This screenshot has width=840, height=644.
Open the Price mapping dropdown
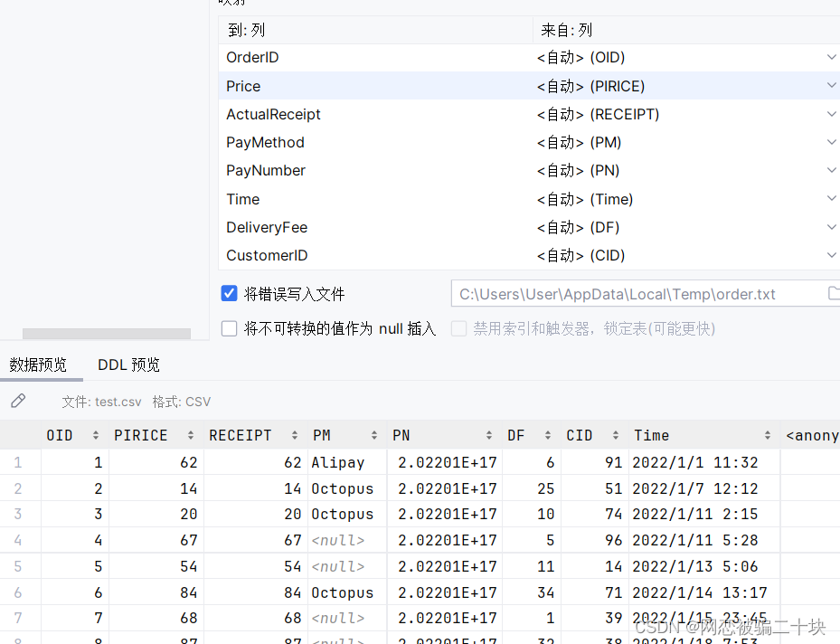click(x=832, y=84)
